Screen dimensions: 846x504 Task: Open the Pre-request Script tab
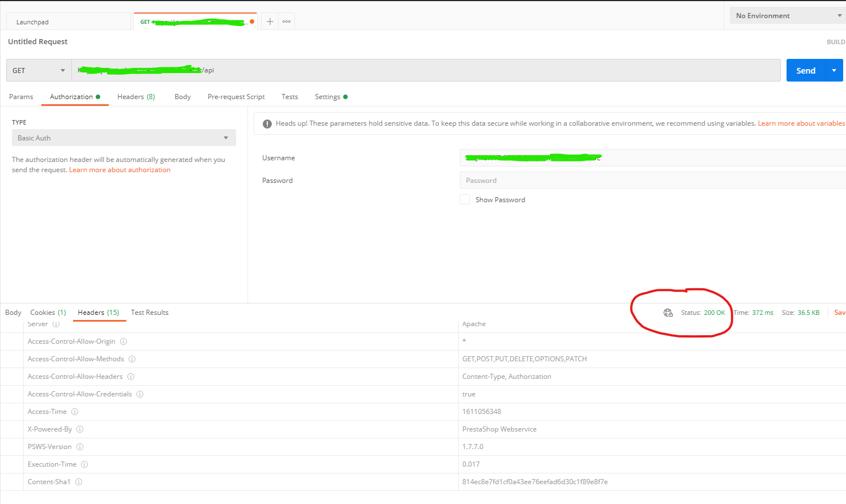click(236, 97)
